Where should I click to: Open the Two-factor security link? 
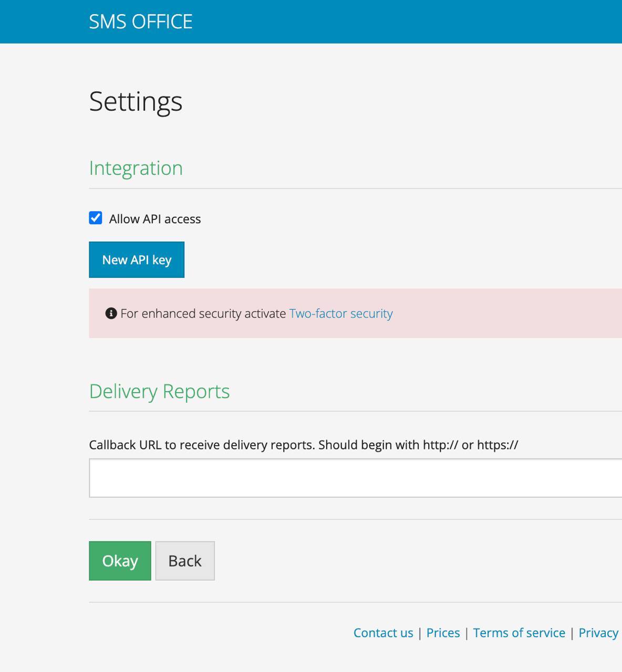click(341, 313)
